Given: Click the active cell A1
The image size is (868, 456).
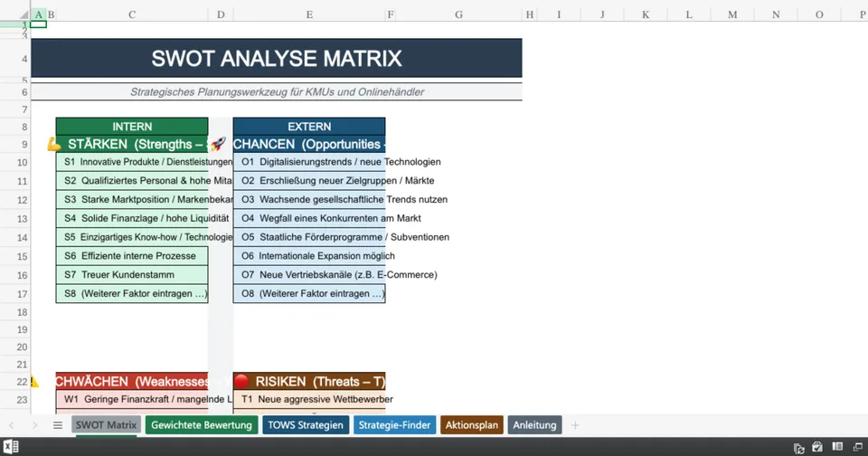Looking at the screenshot, I should [38, 24].
